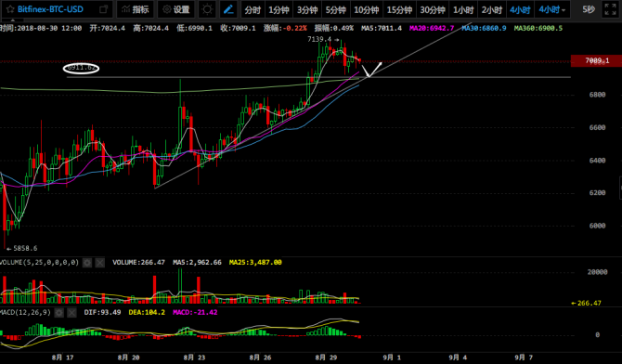Click the MACD:-21.42 value

[195, 312]
